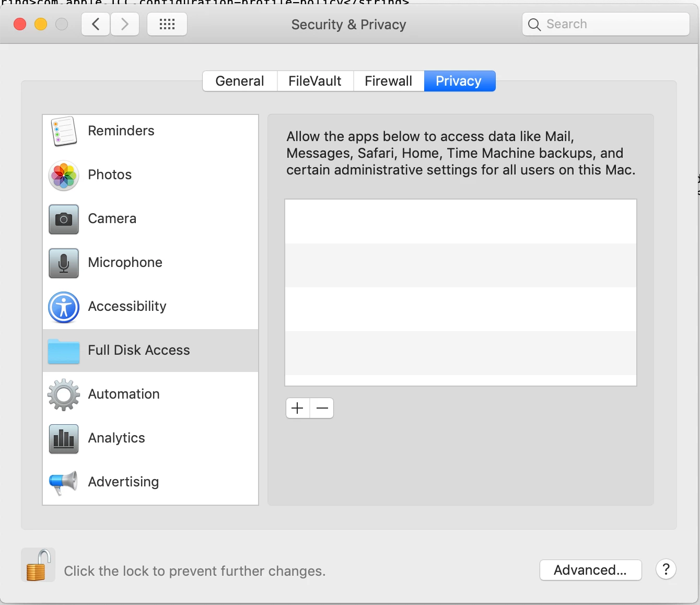The image size is (700, 605).
Task: Select the Camera text label
Action: point(112,218)
